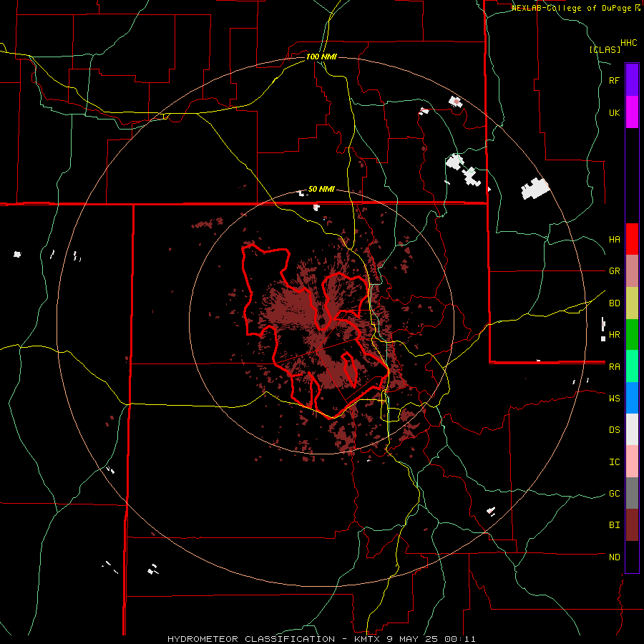
Task: Select the BD yellow legend swatch
Action: pyautogui.click(x=632, y=303)
